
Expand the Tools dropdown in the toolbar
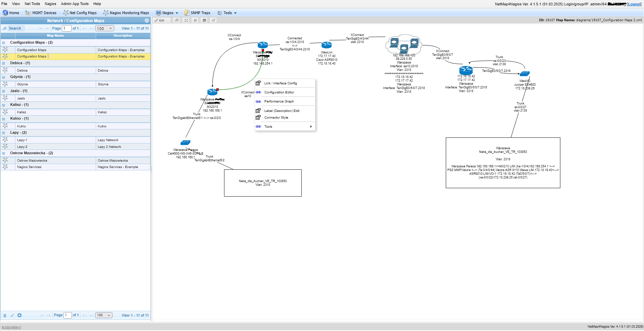click(x=227, y=13)
